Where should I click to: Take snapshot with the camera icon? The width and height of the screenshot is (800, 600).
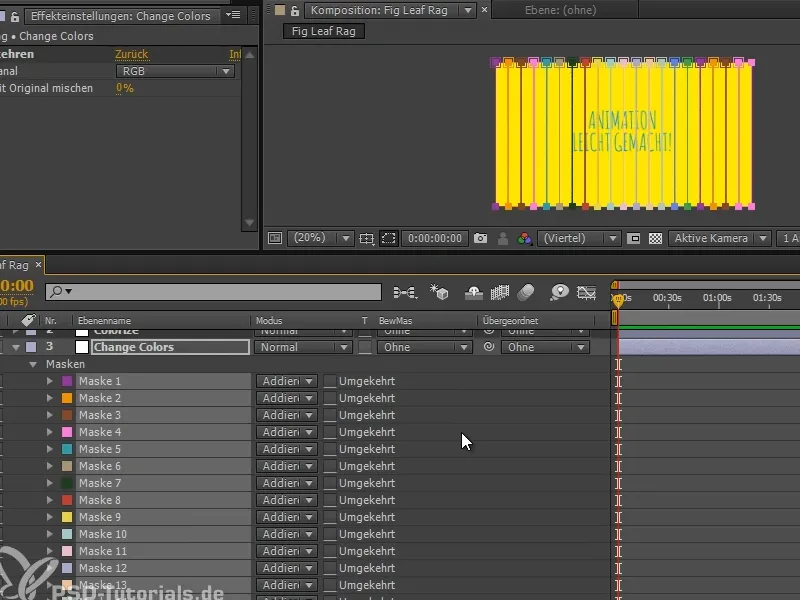tap(480, 238)
